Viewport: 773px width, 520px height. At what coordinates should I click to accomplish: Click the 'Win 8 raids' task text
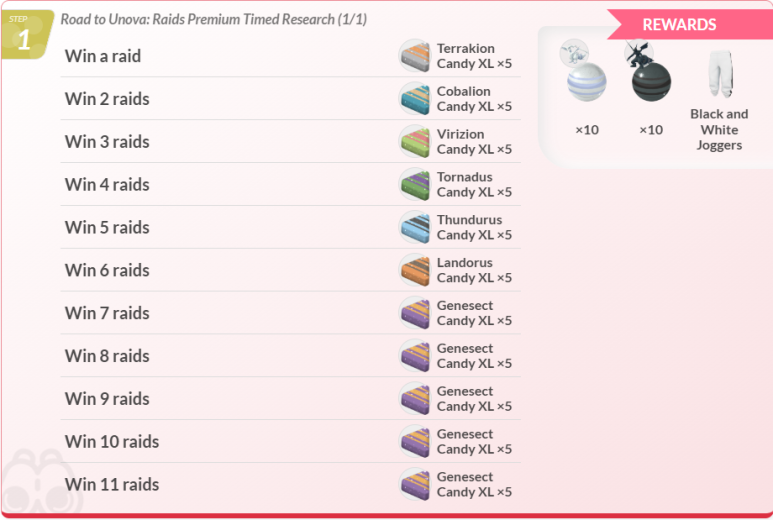point(107,356)
